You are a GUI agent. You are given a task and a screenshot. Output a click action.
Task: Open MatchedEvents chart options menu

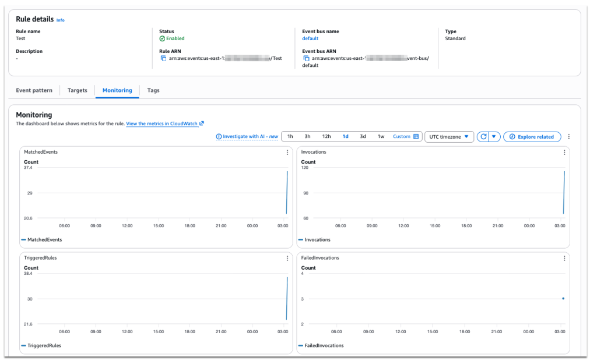(x=287, y=153)
